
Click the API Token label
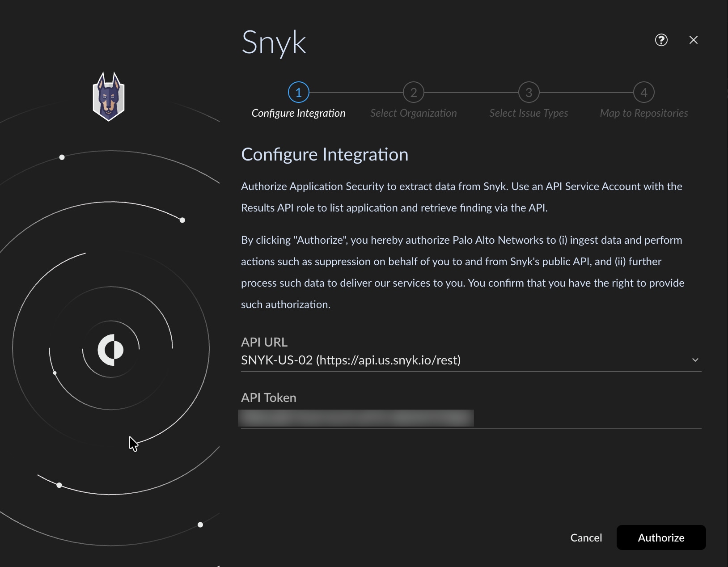269,398
